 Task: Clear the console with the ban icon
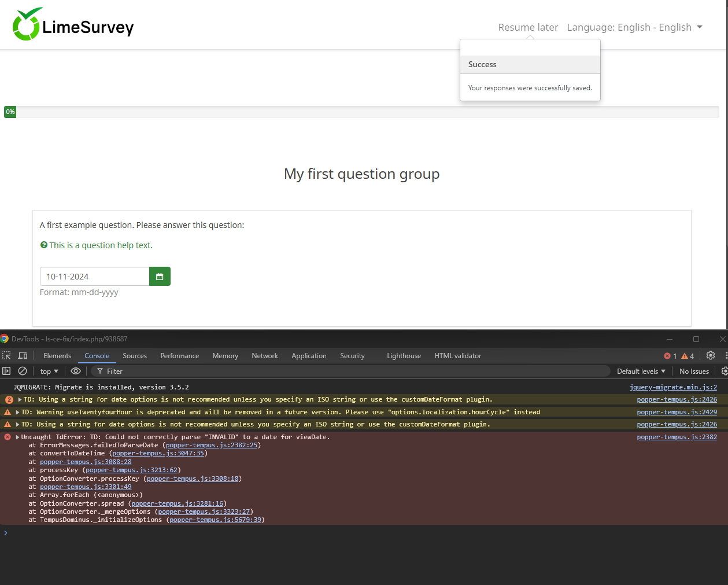pyautogui.click(x=23, y=371)
